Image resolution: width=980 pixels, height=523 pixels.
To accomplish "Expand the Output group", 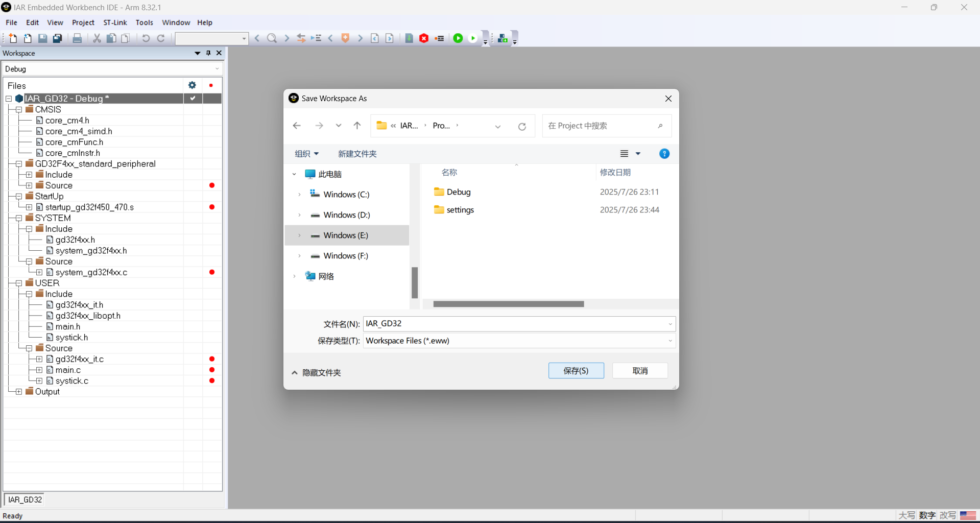I will click(19, 392).
